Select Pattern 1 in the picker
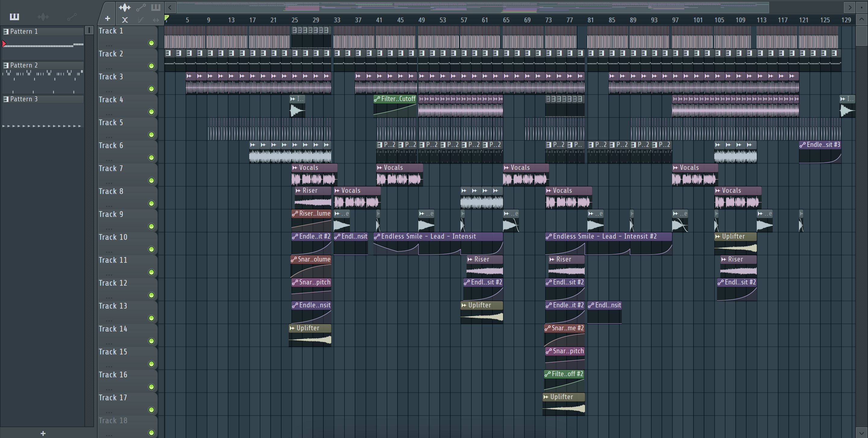The width and height of the screenshot is (868, 438). pyautogui.click(x=43, y=32)
